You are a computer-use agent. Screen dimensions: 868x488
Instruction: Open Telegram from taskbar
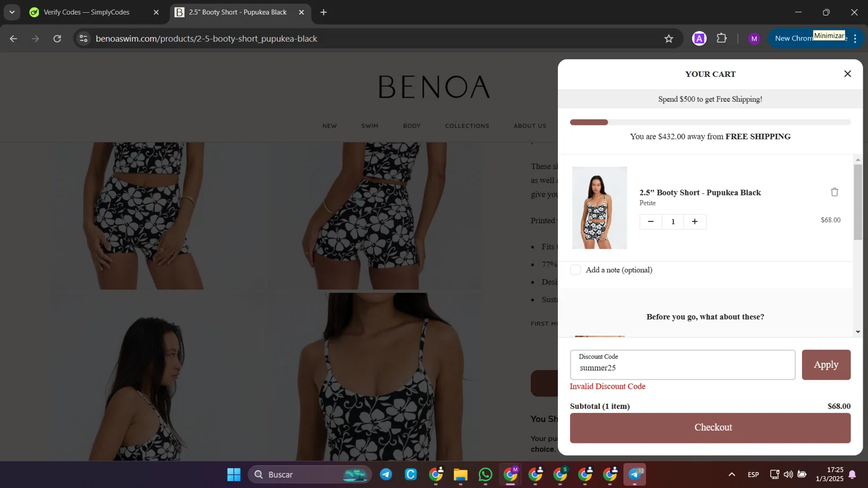[x=386, y=475]
